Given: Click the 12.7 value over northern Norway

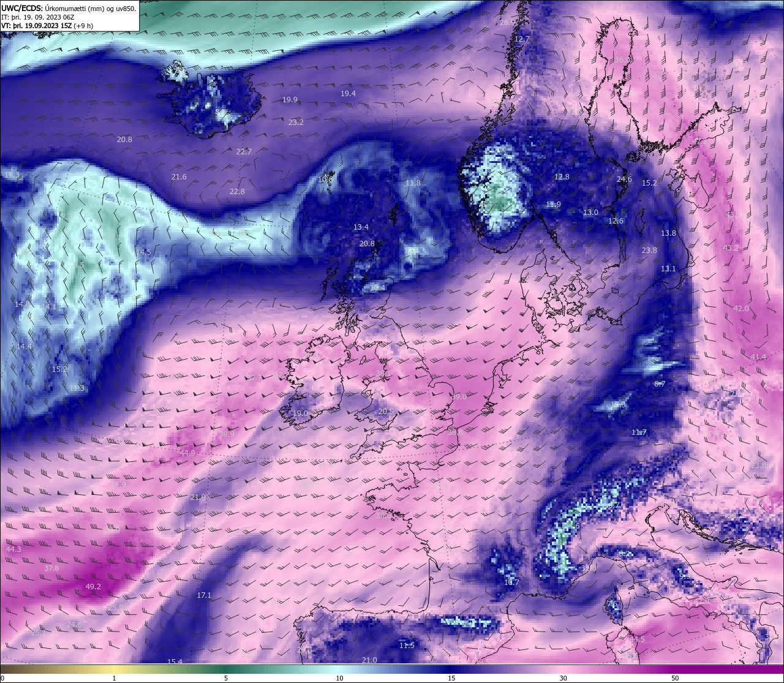Looking at the screenshot, I should pyautogui.click(x=522, y=39).
